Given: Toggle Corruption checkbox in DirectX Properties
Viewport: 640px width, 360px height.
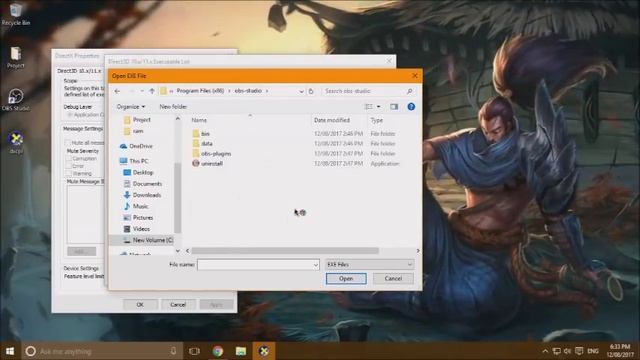Looking at the screenshot, I should click(x=69, y=159).
